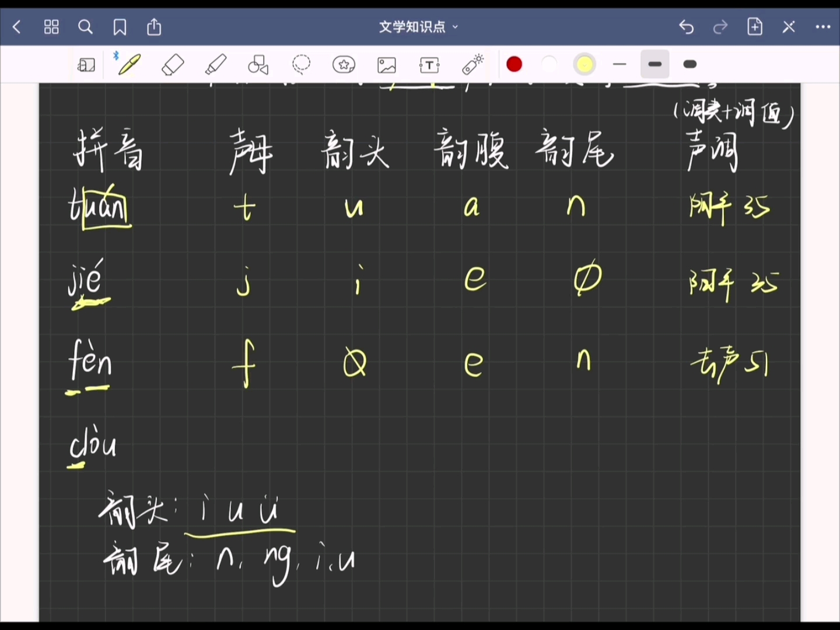
Task: Open the Elements sticker tool
Action: 344,64
